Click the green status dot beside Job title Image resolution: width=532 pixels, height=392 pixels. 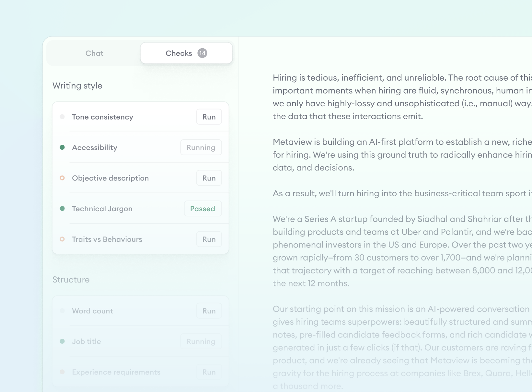62,341
